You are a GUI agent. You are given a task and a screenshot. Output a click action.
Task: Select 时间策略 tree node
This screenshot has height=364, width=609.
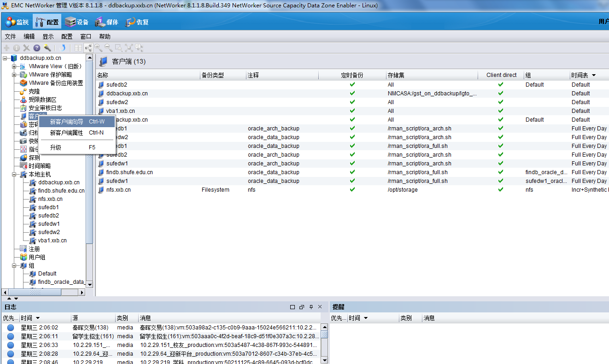coord(40,166)
